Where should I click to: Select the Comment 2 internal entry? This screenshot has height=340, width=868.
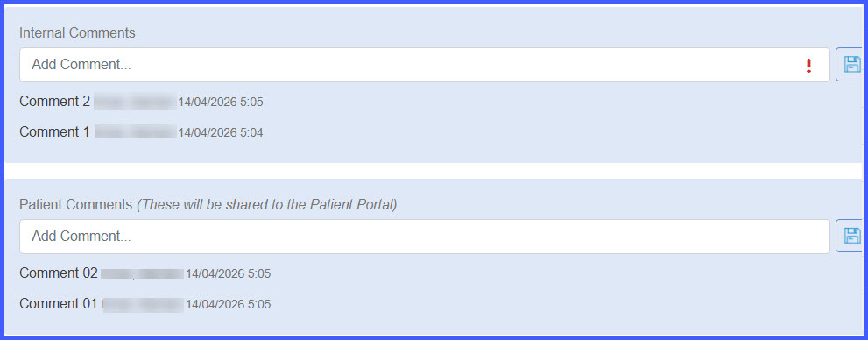click(54, 102)
